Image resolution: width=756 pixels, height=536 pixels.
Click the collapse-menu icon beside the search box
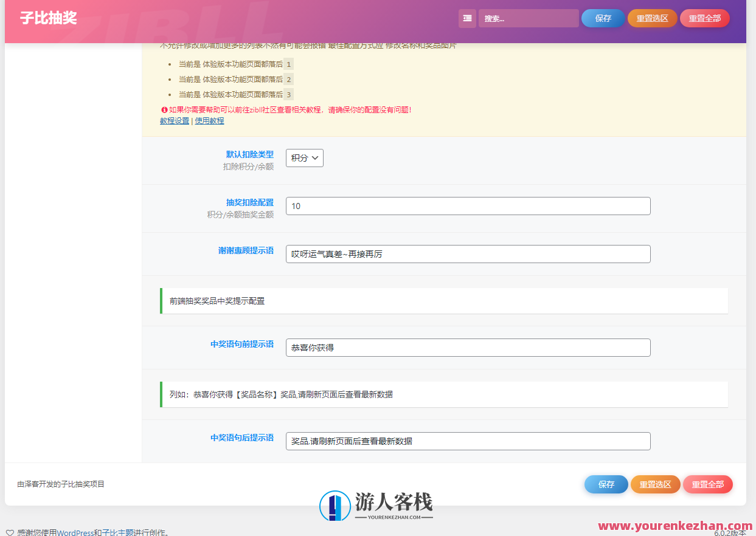coord(466,18)
